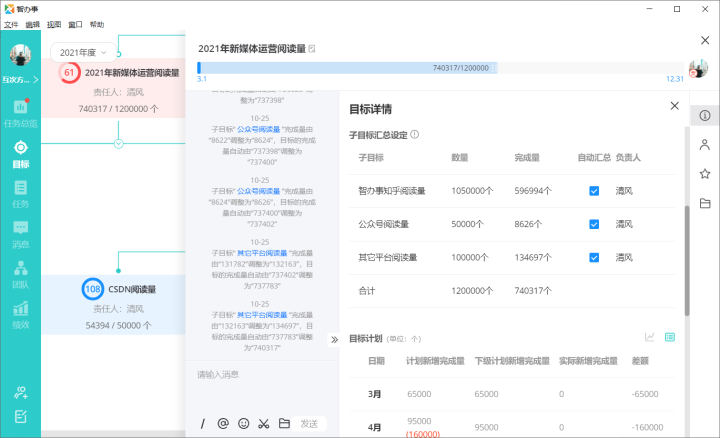Viewport: 720px width, 438px height.
Task: Click the -65000 difference value
Action: (x=645, y=394)
